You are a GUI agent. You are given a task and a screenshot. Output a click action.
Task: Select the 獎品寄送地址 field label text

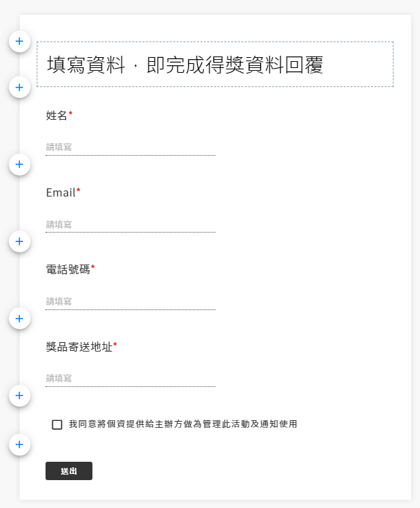pyautogui.click(x=79, y=347)
